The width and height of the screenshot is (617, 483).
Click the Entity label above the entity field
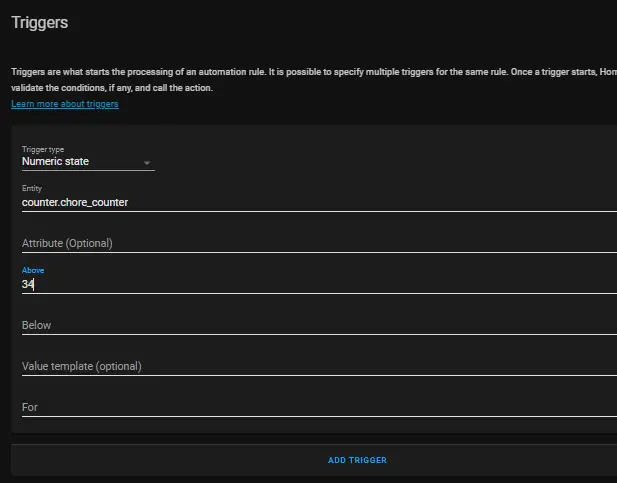32,188
